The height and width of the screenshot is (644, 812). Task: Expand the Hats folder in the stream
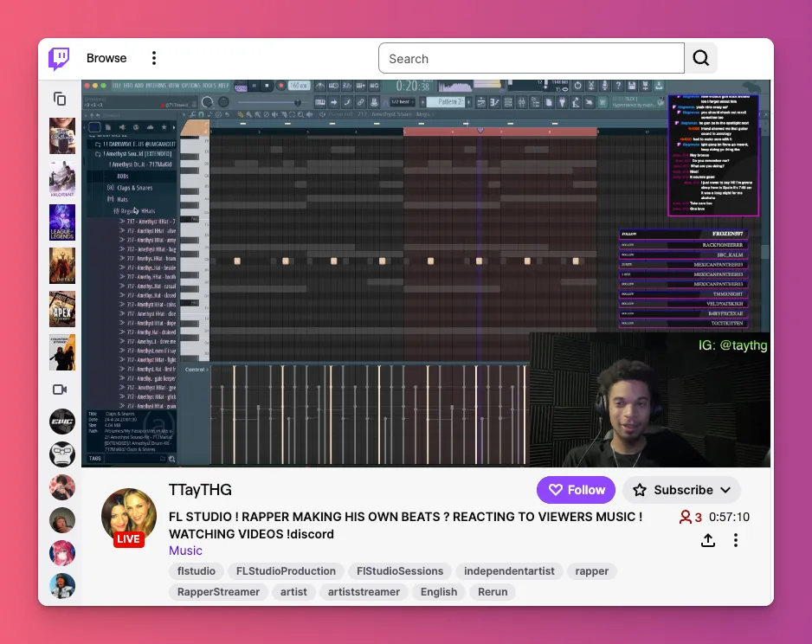[118, 199]
